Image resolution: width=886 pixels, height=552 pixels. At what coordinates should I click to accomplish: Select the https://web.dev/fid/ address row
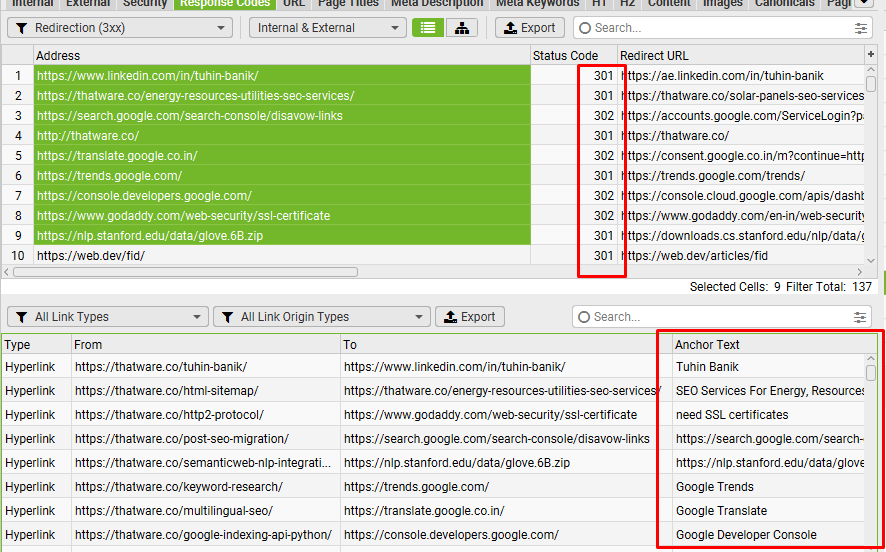282,256
